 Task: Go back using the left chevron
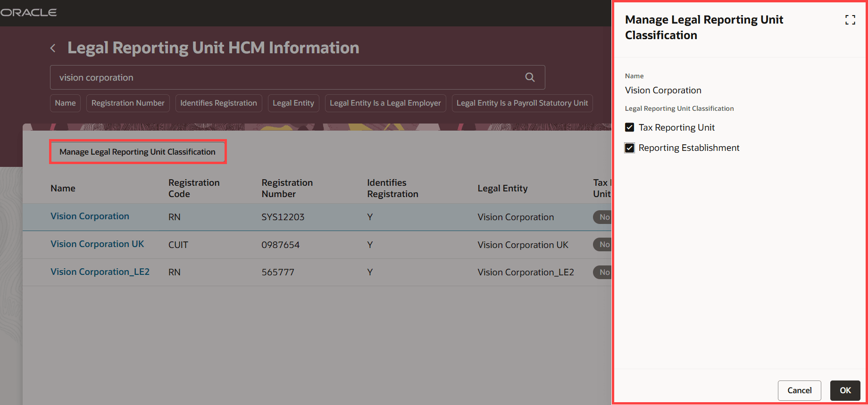pos(53,48)
